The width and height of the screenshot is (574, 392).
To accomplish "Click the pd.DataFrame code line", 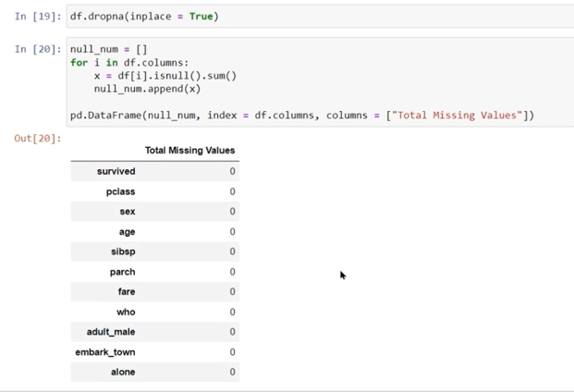I will tap(301, 116).
